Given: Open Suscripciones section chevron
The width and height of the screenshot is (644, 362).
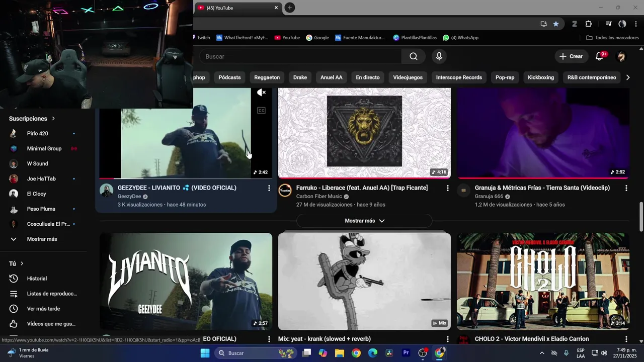Looking at the screenshot, I should tap(53, 119).
